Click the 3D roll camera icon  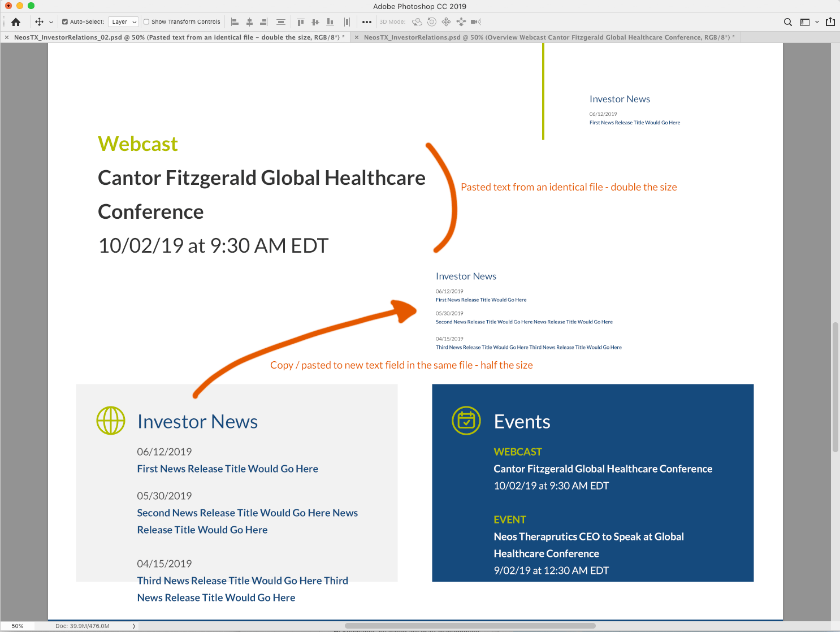coord(432,22)
